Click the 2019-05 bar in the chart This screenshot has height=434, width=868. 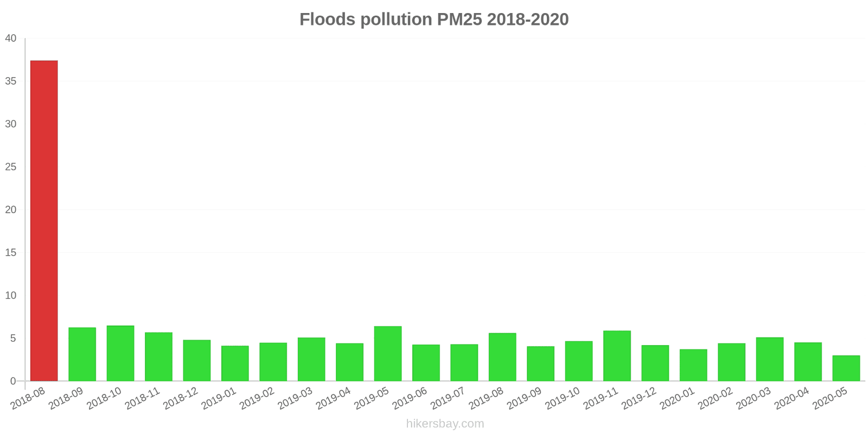(388, 353)
